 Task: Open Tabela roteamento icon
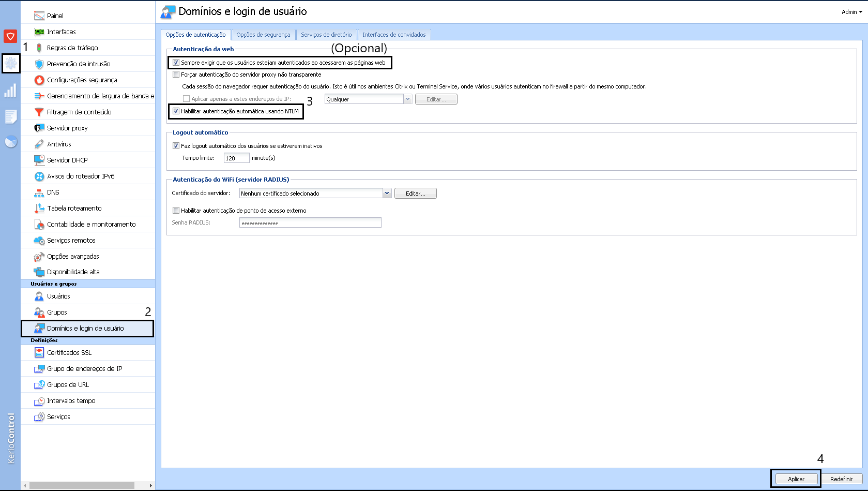[x=39, y=208]
